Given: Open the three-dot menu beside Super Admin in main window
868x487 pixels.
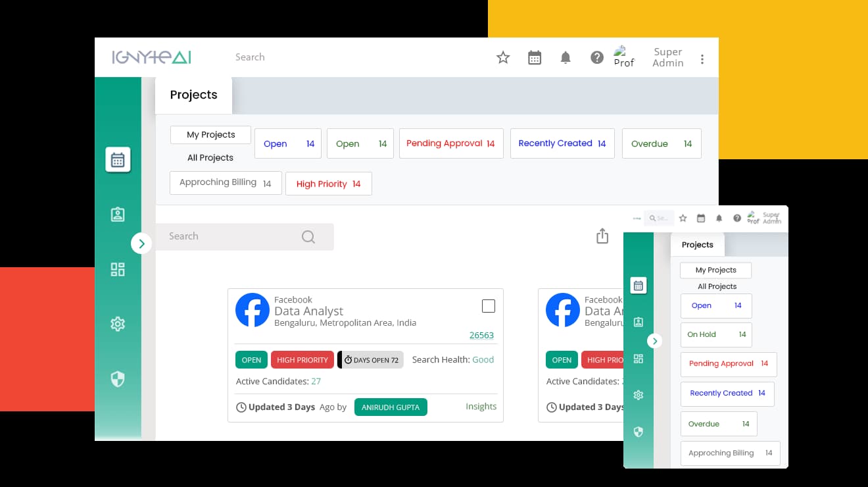Looking at the screenshot, I should click(x=702, y=59).
